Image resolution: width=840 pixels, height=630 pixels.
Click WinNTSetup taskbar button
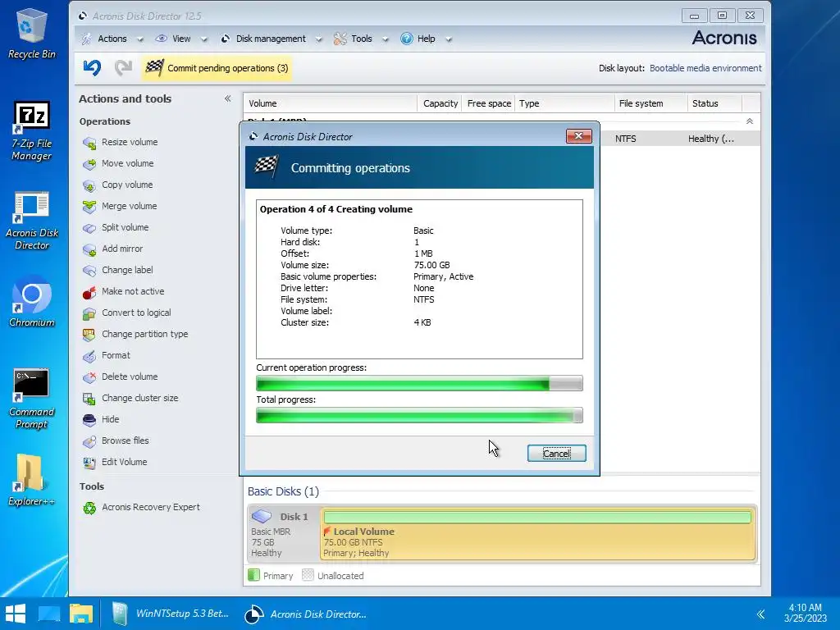(171, 614)
